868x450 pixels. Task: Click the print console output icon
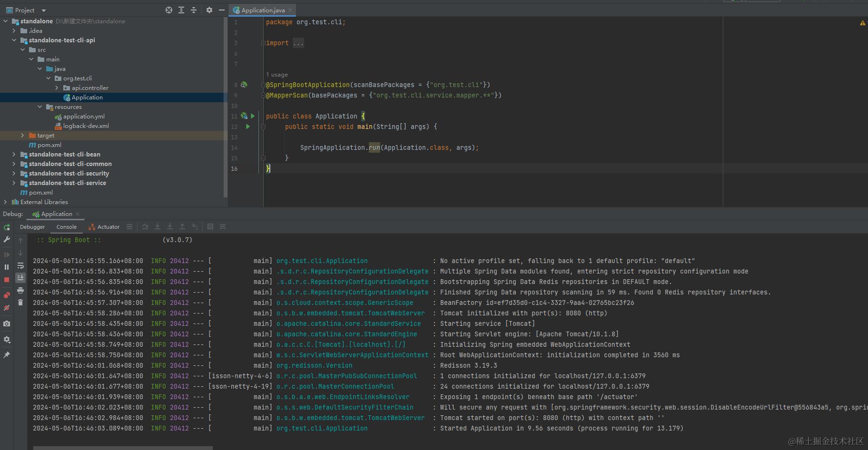[20, 290]
